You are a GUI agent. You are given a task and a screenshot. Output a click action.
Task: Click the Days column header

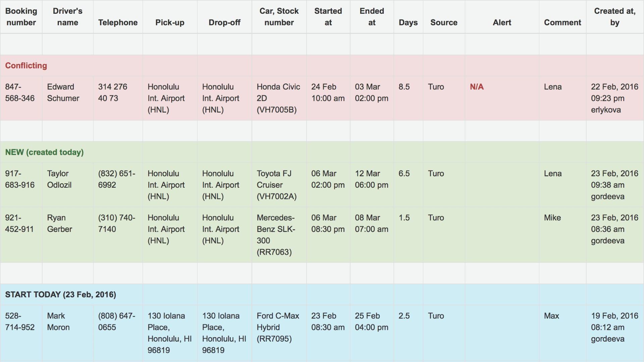click(x=408, y=22)
